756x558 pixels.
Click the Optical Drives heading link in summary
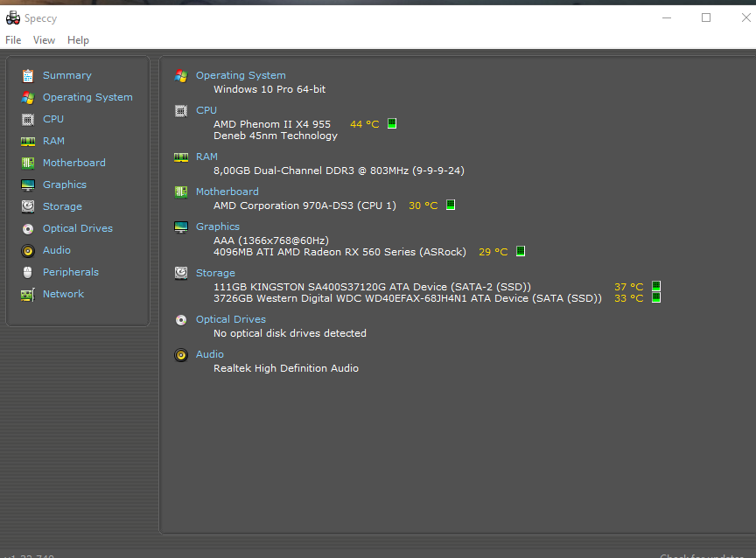(231, 319)
